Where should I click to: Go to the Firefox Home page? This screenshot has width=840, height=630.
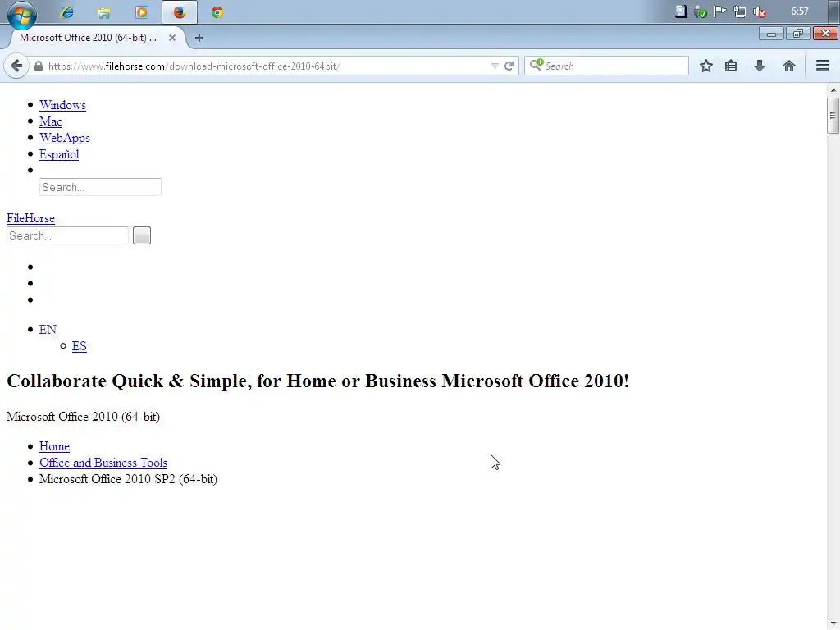[788, 66]
